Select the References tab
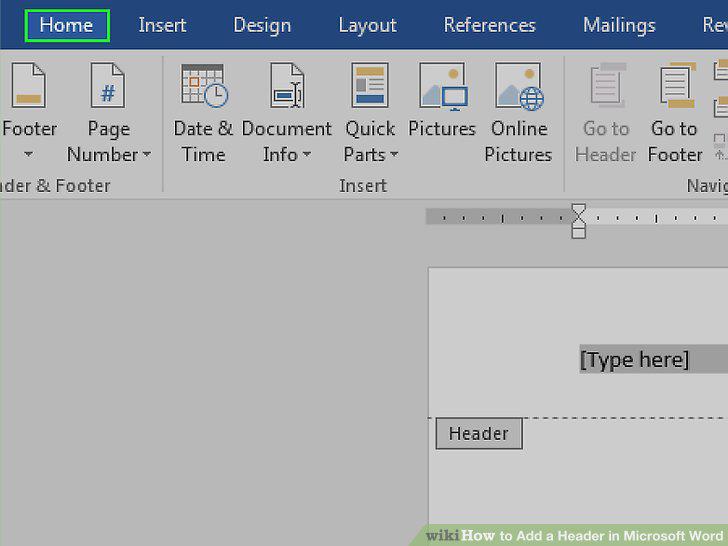728x546 pixels. click(x=489, y=25)
